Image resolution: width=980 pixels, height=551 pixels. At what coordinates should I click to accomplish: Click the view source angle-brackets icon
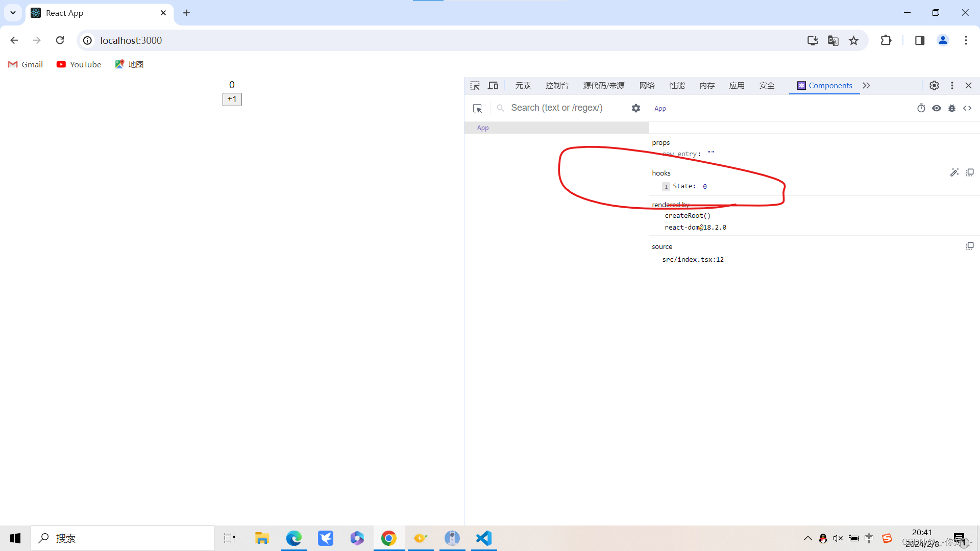(967, 108)
